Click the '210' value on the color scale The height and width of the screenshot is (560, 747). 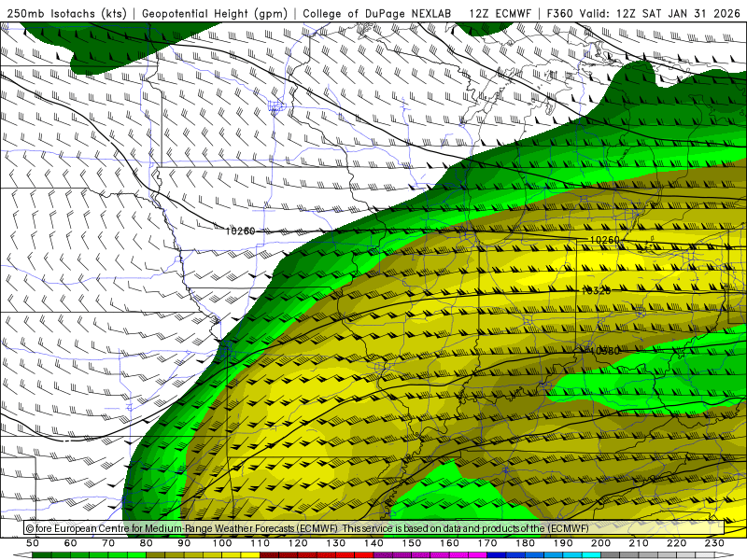[x=639, y=543]
